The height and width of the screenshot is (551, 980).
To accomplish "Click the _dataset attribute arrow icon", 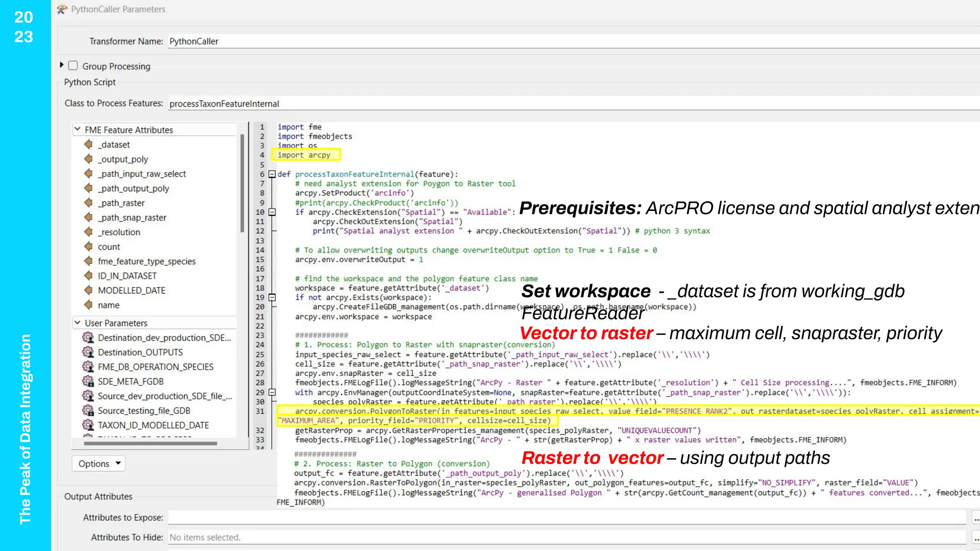I will pyautogui.click(x=89, y=144).
